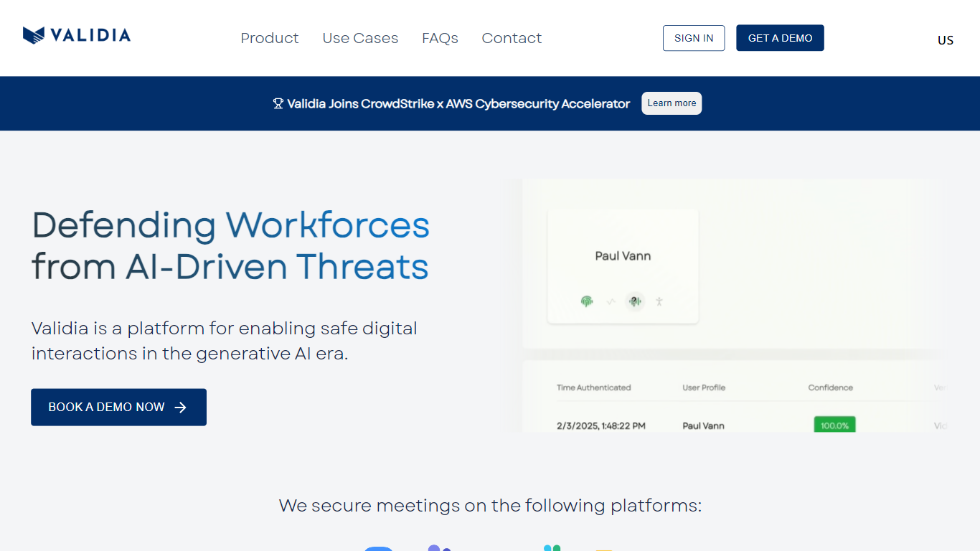
Task: Click the green 100.0% confidence badge
Action: tap(834, 425)
